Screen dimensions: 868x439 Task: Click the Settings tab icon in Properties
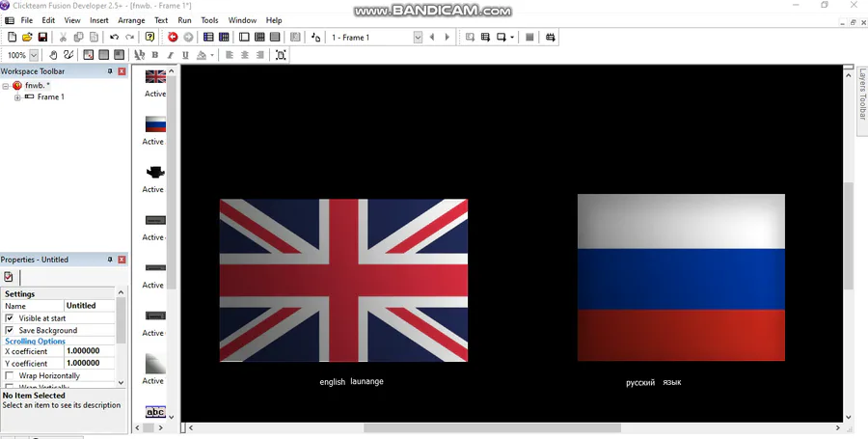(x=9, y=277)
